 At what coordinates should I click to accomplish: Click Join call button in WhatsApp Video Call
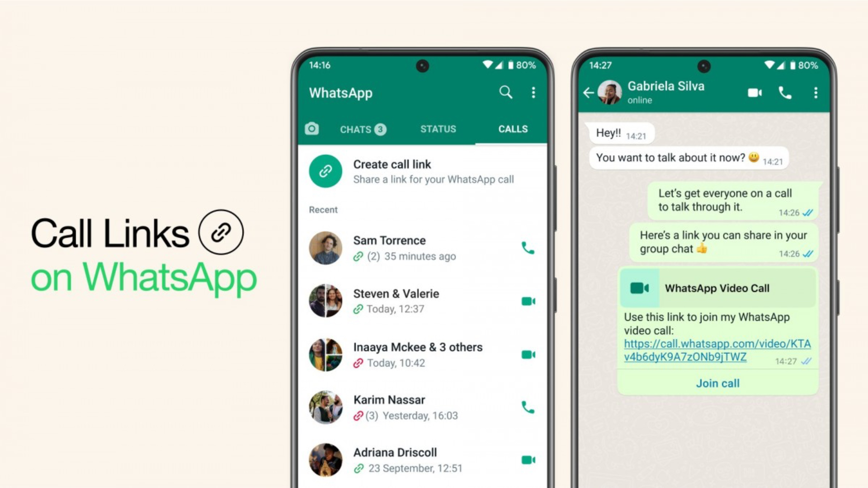717,383
